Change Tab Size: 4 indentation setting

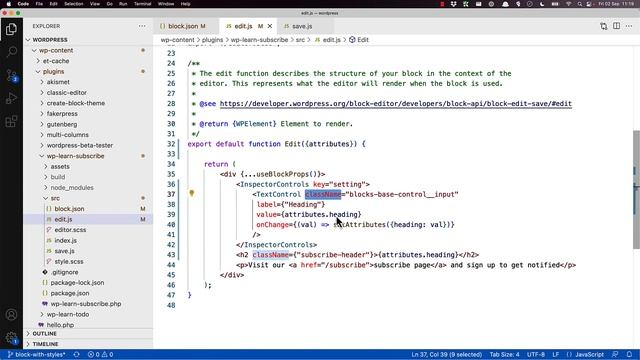(504, 354)
